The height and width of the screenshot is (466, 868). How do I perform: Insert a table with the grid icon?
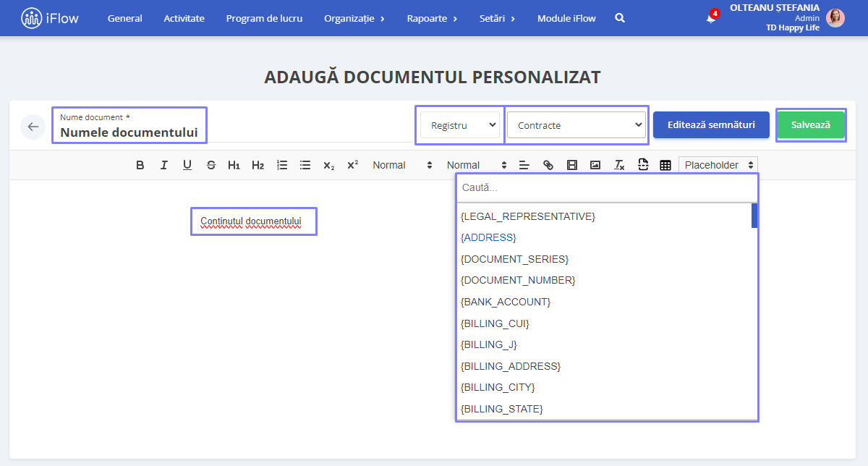pos(665,165)
